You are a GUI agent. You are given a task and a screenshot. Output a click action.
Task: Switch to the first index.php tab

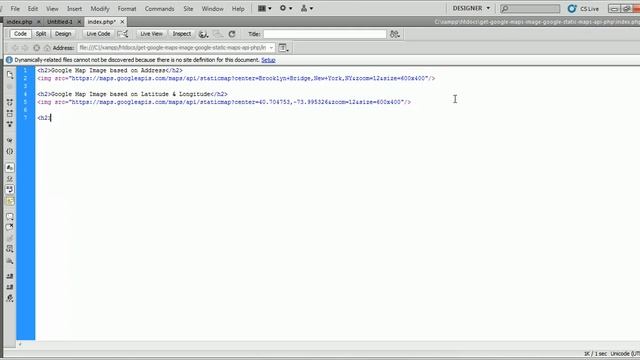point(19,22)
